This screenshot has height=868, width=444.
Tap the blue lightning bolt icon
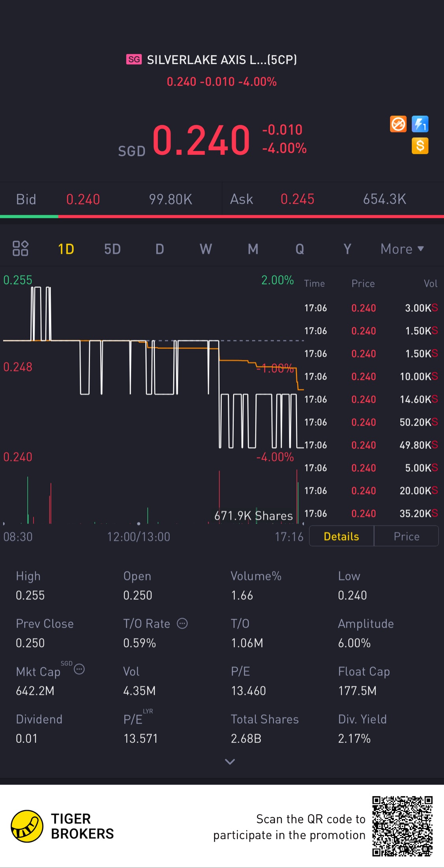click(x=420, y=124)
